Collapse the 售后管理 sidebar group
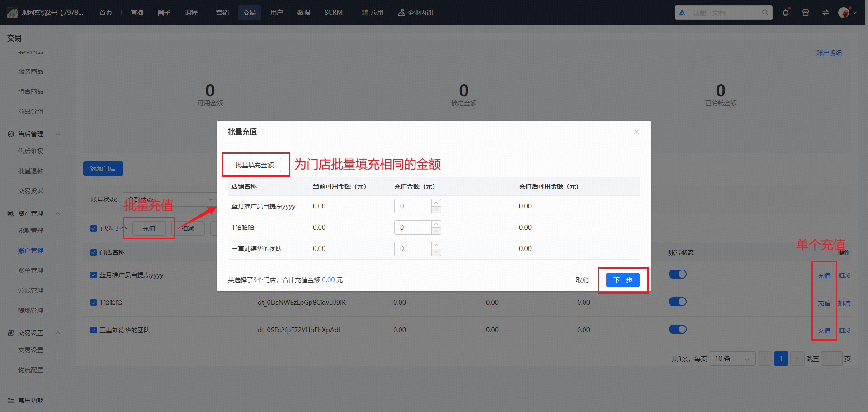Image resolution: width=868 pixels, height=412 pixels. (x=57, y=134)
